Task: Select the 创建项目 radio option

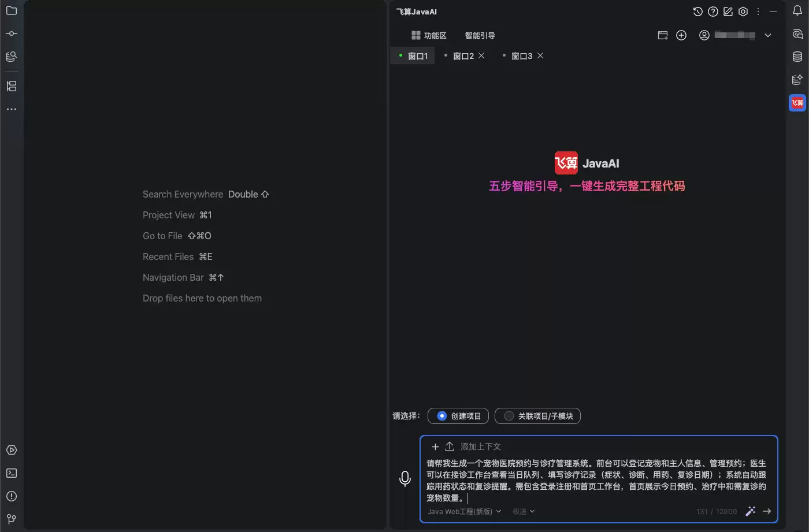Action: (x=458, y=416)
